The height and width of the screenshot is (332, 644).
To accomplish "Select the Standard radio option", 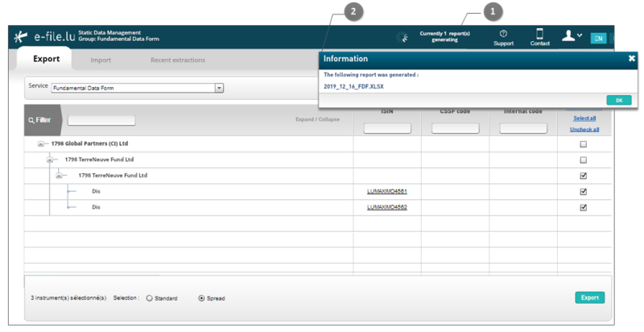I will (149, 298).
